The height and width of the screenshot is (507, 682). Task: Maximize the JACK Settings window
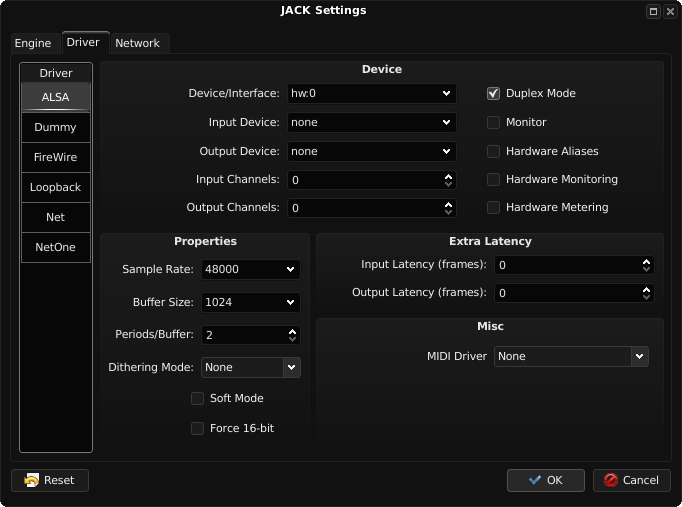(653, 12)
